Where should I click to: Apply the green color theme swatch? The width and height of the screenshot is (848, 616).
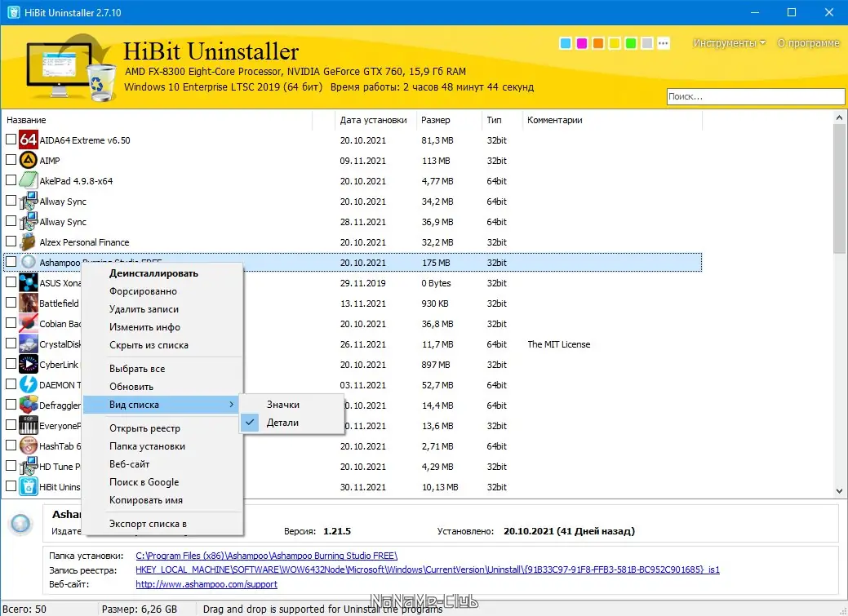[631, 43]
